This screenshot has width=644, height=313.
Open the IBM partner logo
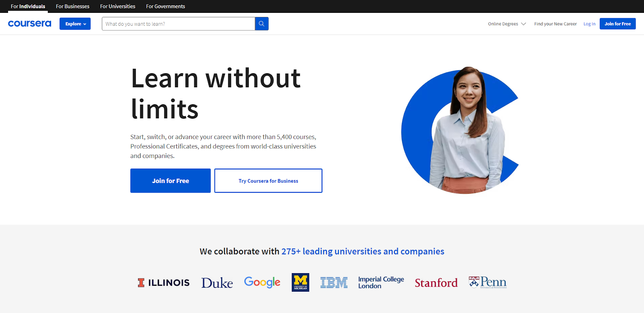pyautogui.click(x=334, y=283)
